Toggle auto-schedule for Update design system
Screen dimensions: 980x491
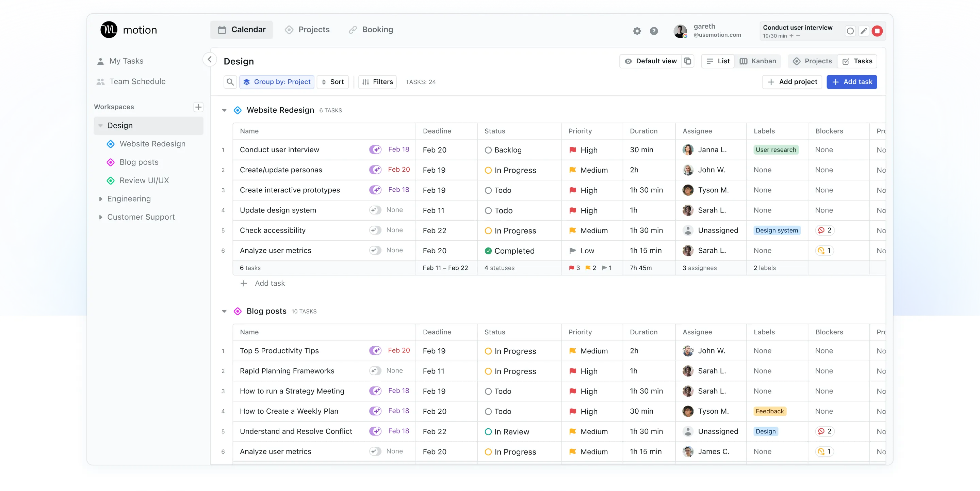click(x=375, y=210)
